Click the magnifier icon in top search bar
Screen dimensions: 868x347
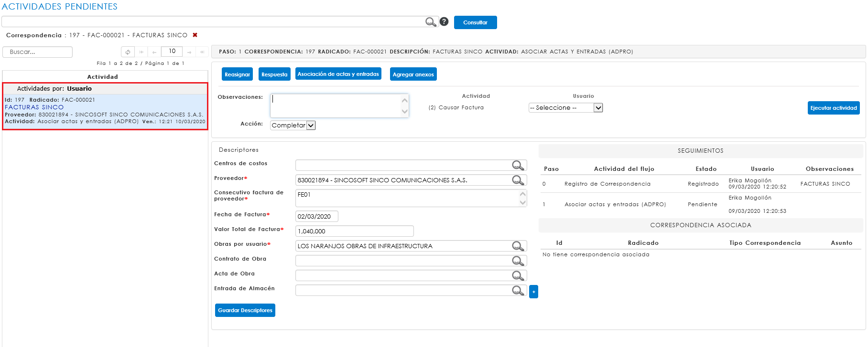click(x=431, y=22)
